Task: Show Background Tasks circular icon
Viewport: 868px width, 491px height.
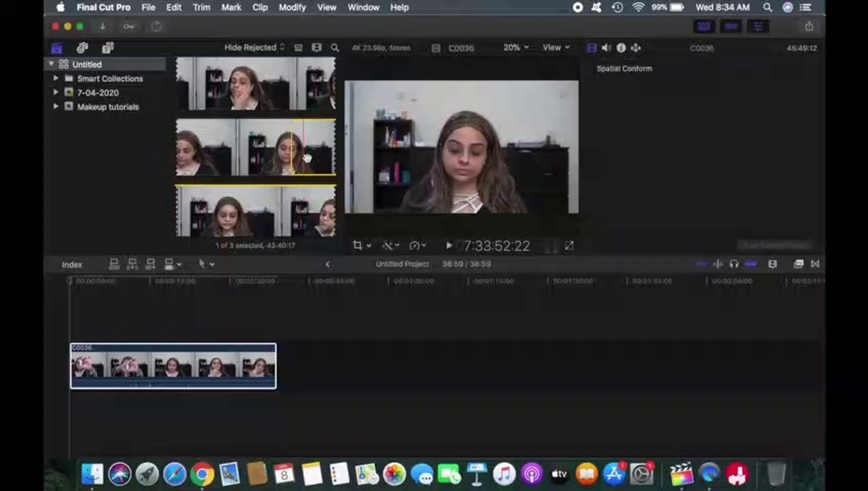Action: tap(156, 27)
